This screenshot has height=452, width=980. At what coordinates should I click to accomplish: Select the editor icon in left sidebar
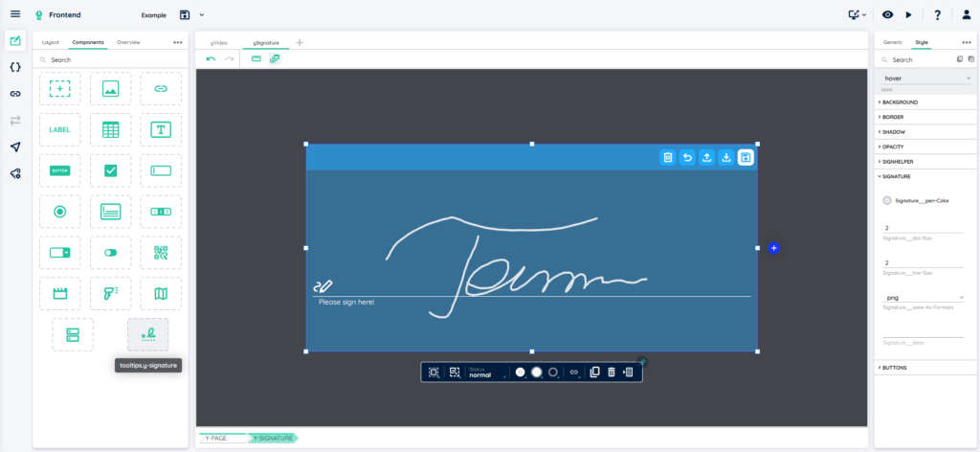[15, 40]
